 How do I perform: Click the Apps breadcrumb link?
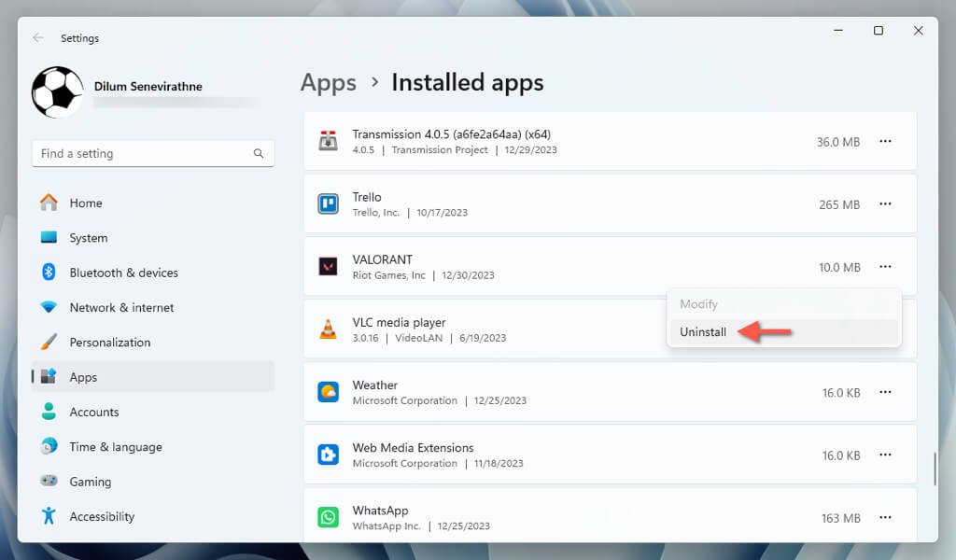[x=329, y=83]
